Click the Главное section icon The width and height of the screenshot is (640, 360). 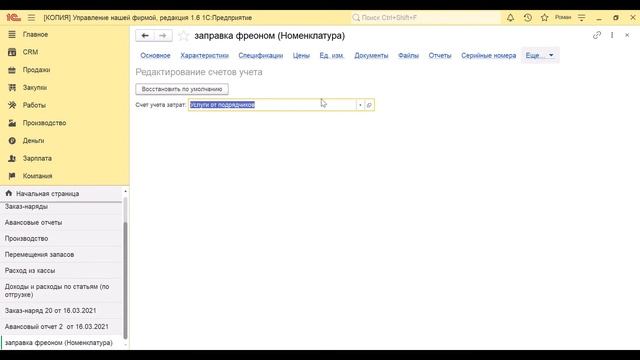point(12,34)
